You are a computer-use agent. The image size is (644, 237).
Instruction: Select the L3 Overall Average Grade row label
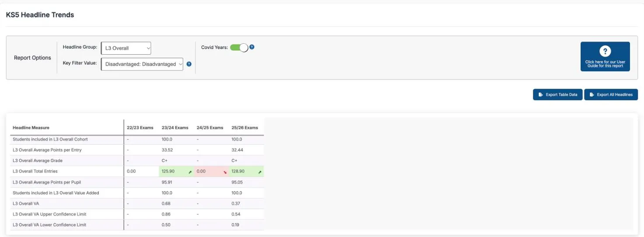point(38,160)
